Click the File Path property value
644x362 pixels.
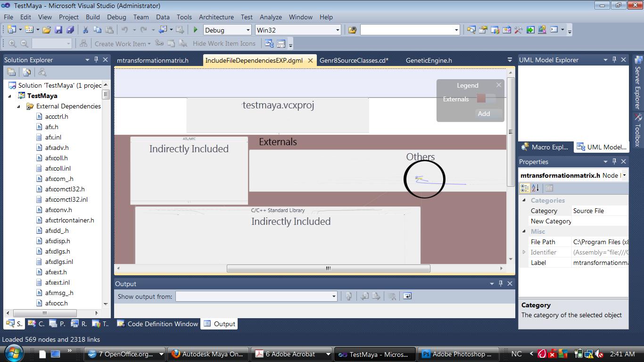coord(600,242)
